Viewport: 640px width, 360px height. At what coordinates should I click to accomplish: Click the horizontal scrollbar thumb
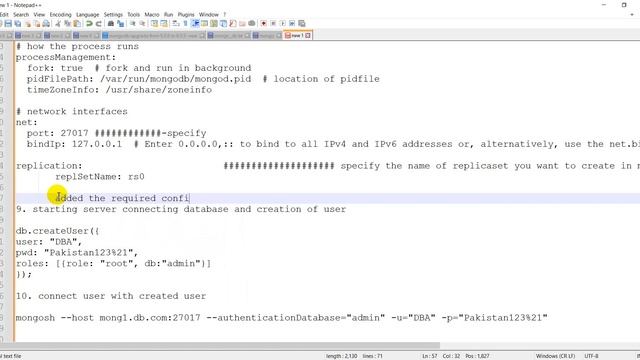tap(220, 345)
